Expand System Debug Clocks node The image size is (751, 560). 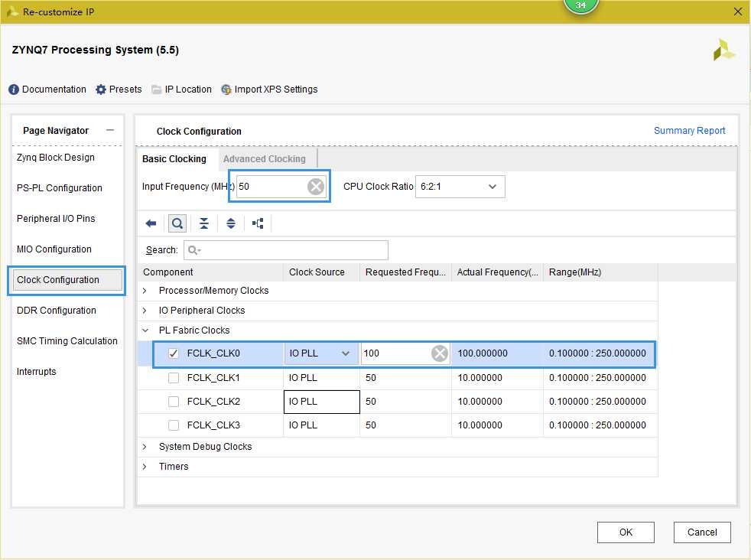coord(145,447)
